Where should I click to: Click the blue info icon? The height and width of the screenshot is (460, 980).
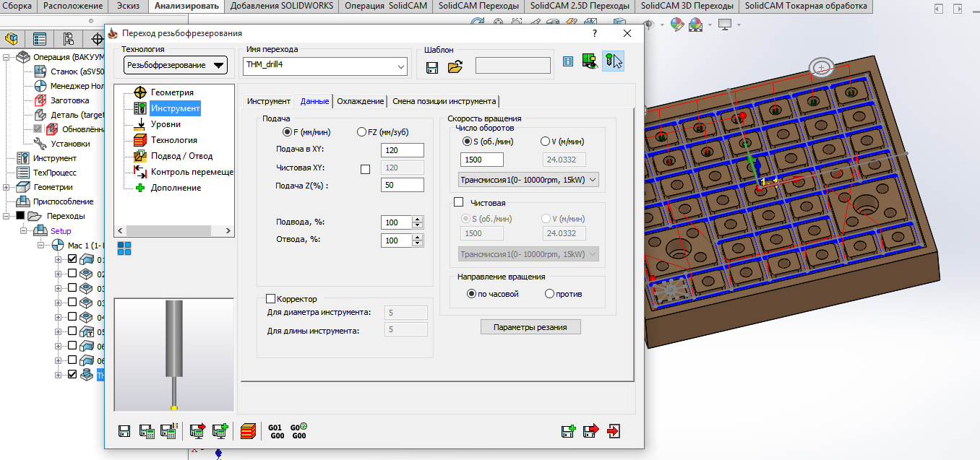568,61
